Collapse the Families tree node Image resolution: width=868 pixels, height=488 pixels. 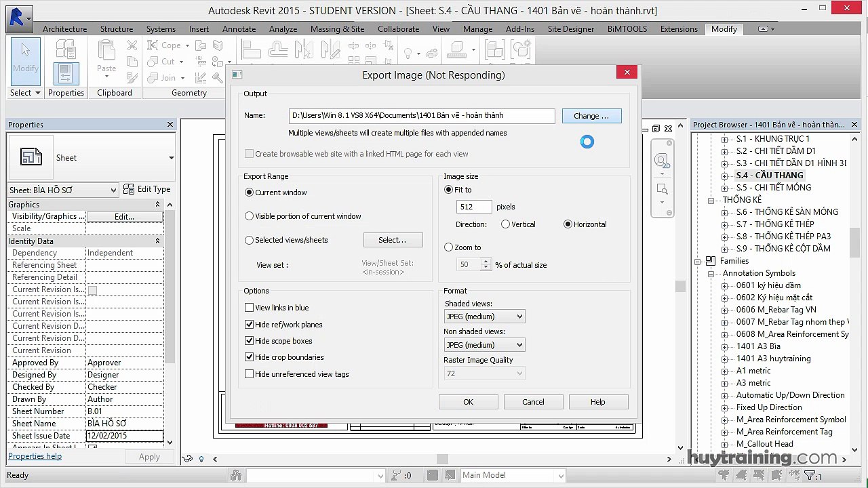click(697, 261)
